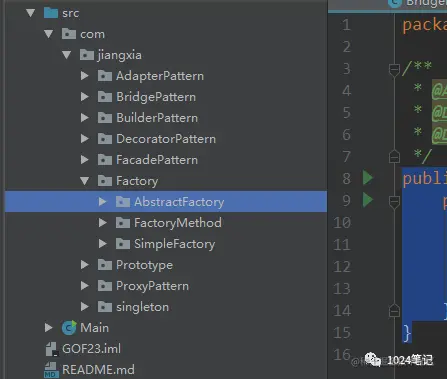Select the singleton package

[142, 307]
